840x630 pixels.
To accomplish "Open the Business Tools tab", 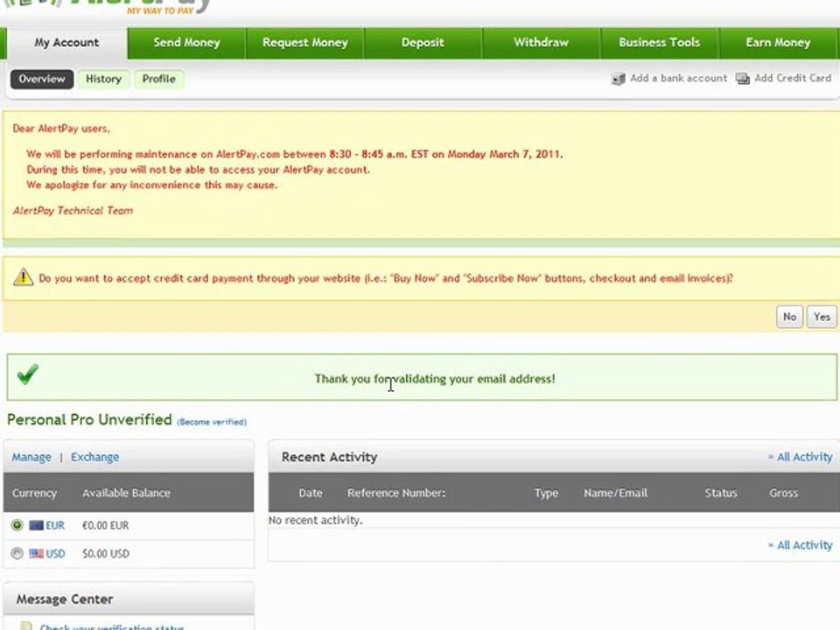I will [660, 42].
